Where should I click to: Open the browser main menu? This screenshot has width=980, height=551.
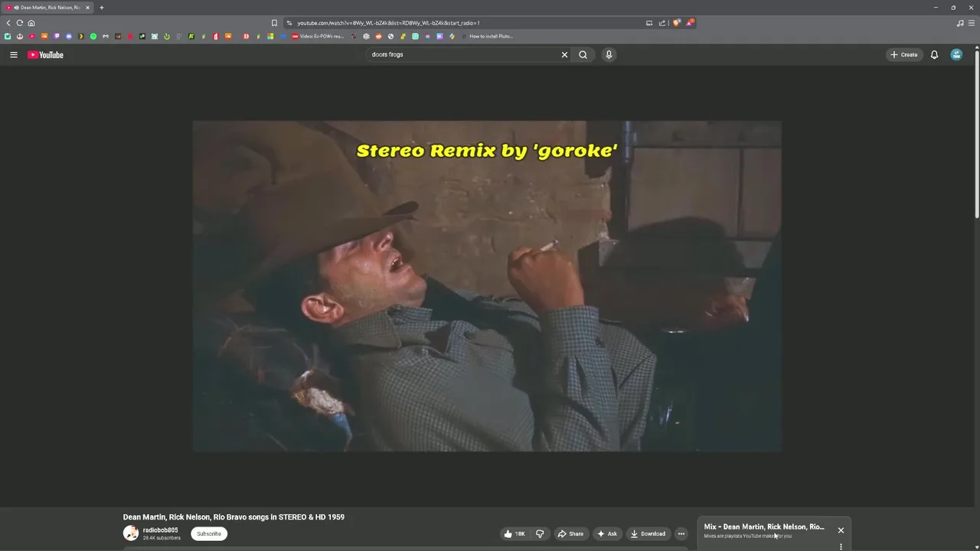click(x=972, y=23)
